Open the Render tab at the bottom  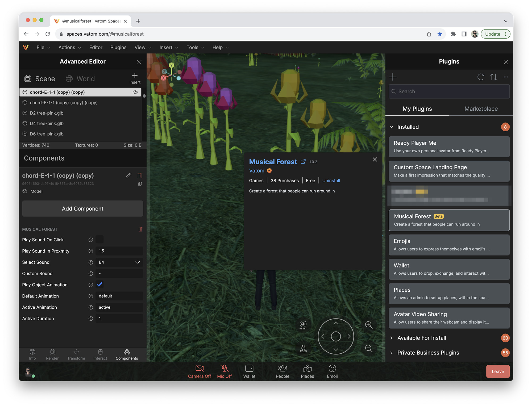(52, 355)
